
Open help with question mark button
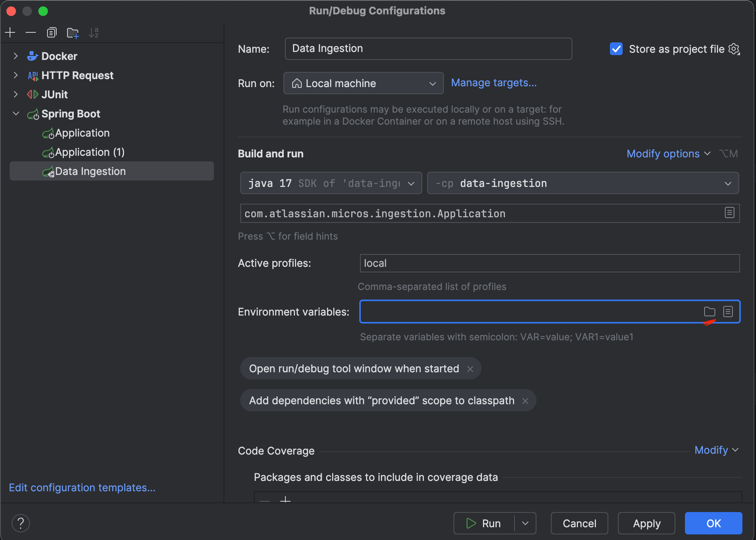coord(21,523)
